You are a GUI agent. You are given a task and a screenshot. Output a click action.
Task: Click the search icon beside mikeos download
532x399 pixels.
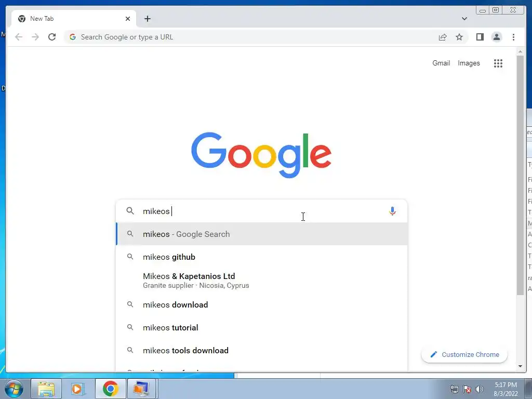click(x=130, y=304)
